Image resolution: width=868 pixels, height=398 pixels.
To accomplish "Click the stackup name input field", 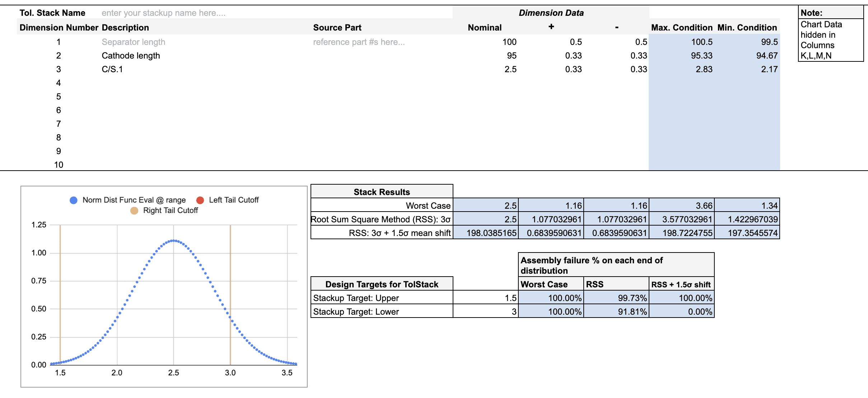I will (x=164, y=13).
